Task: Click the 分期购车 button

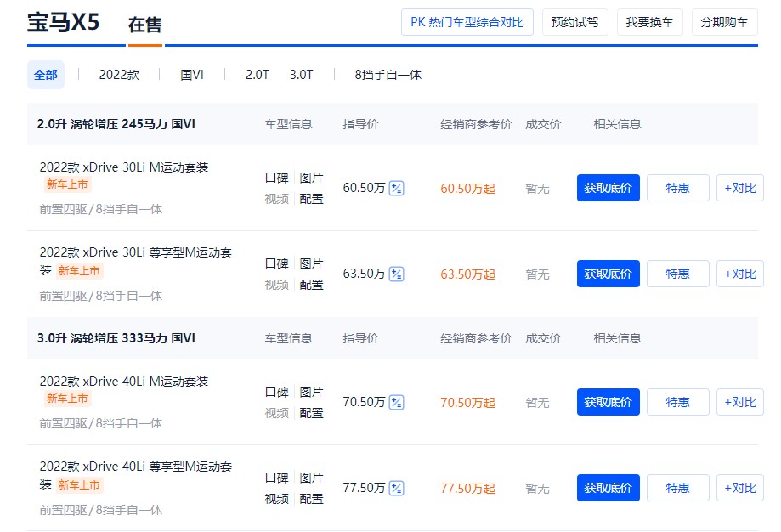Action: click(724, 22)
